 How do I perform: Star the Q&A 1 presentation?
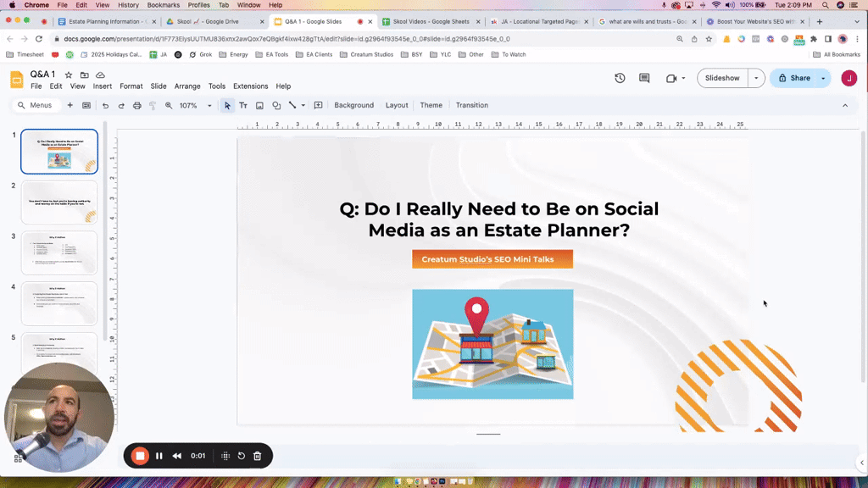coord(69,75)
